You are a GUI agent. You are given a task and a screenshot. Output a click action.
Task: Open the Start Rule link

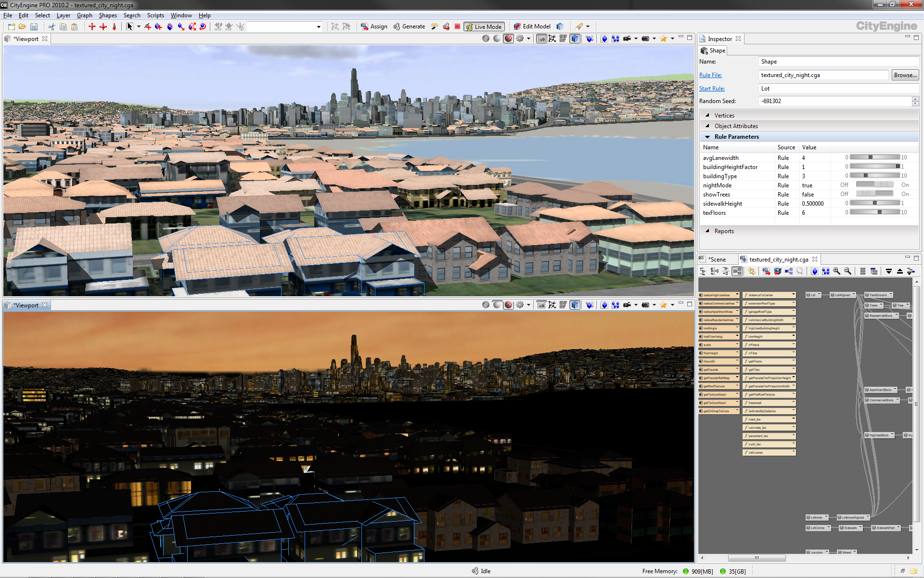pyautogui.click(x=712, y=89)
